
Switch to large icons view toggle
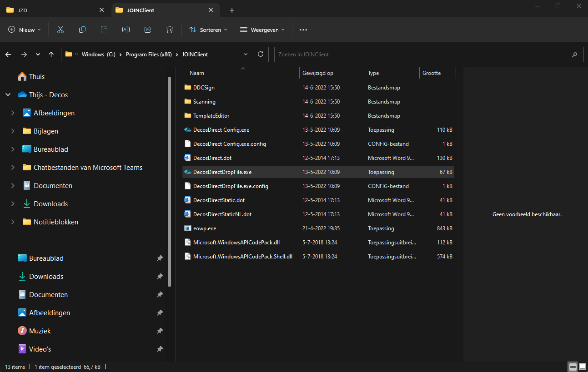(582, 367)
